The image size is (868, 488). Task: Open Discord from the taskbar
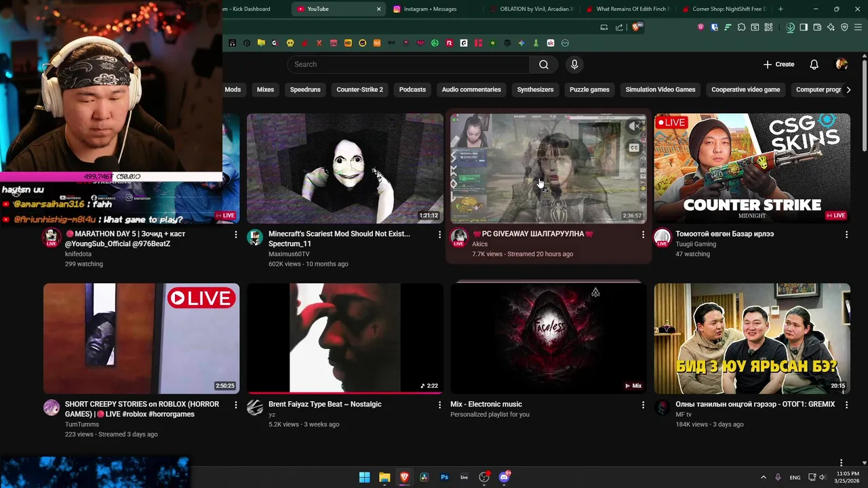point(504,477)
